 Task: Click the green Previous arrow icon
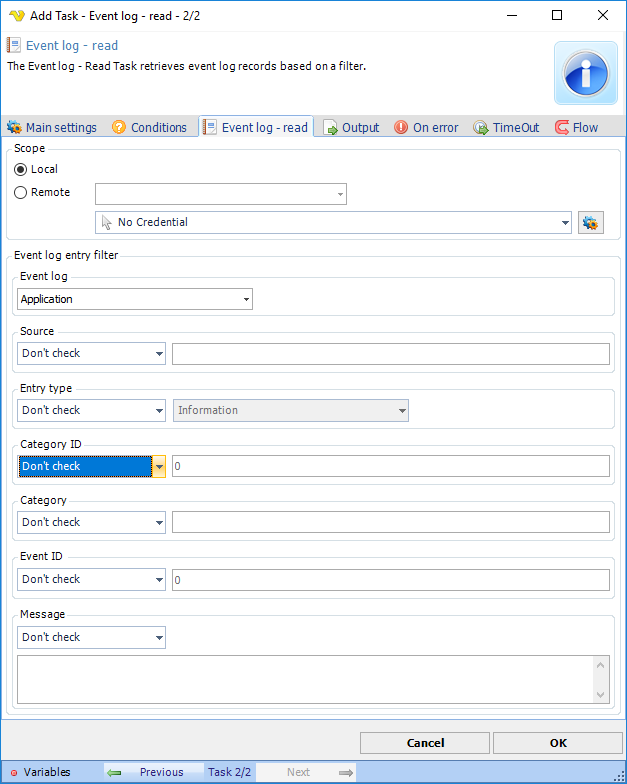pyautogui.click(x=115, y=772)
